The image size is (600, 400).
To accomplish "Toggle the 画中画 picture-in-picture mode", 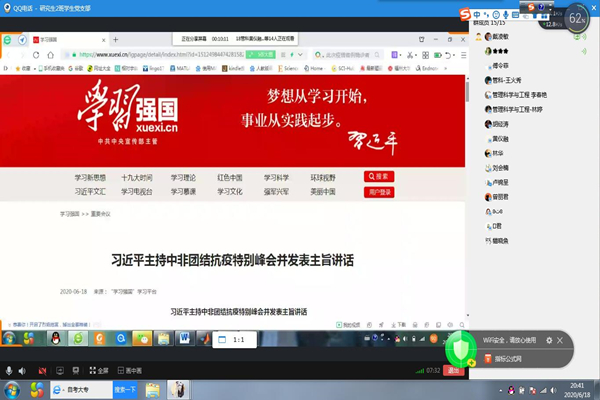I will [x=129, y=370].
